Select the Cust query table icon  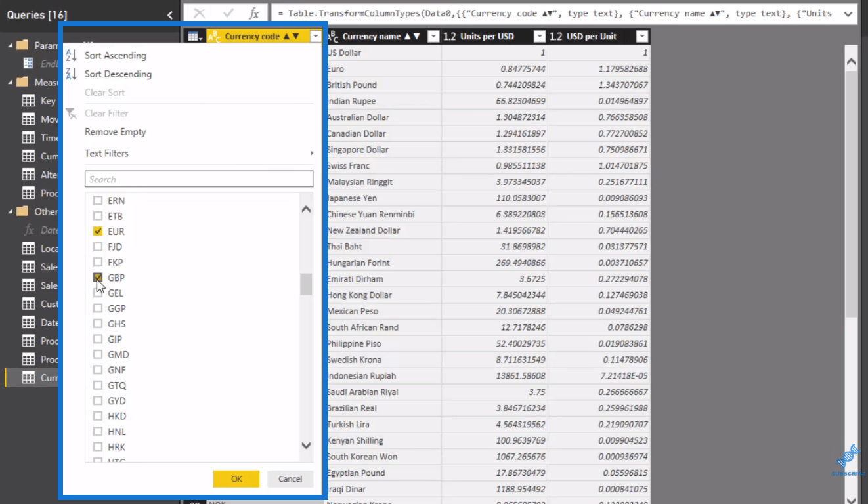pyautogui.click(x=28, y=304)
